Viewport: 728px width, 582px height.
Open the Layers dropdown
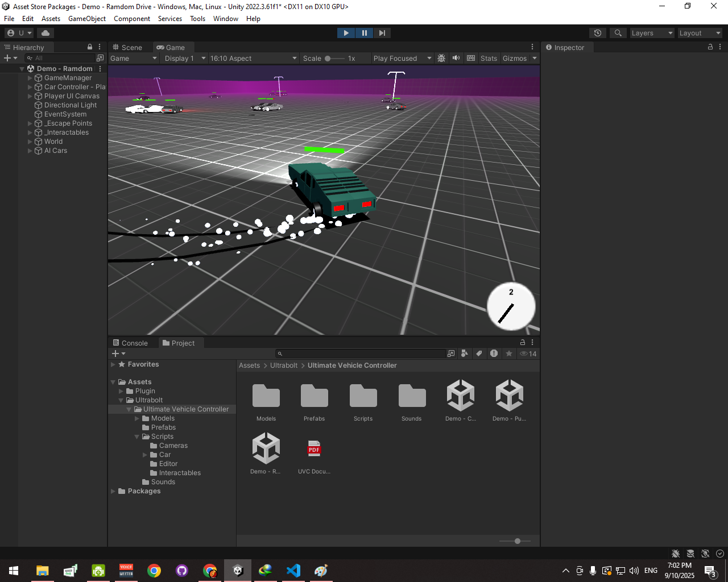652,33
